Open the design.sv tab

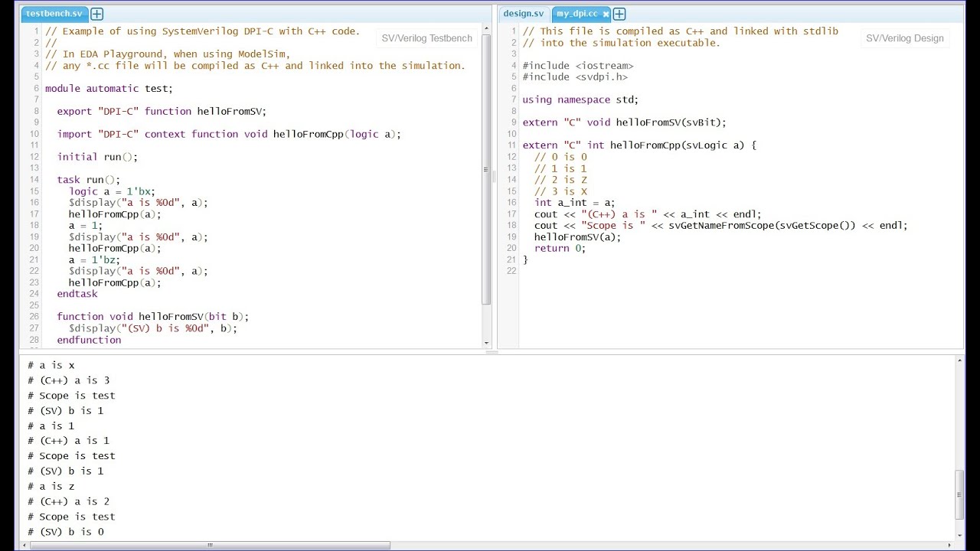tap(524, 14)
